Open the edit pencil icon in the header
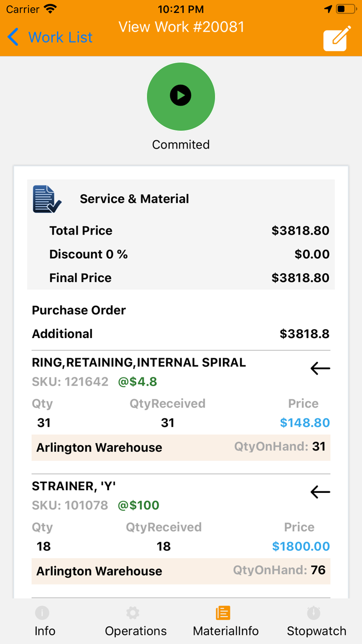Viewport: 362px width, 644px height. pos(336,38)
